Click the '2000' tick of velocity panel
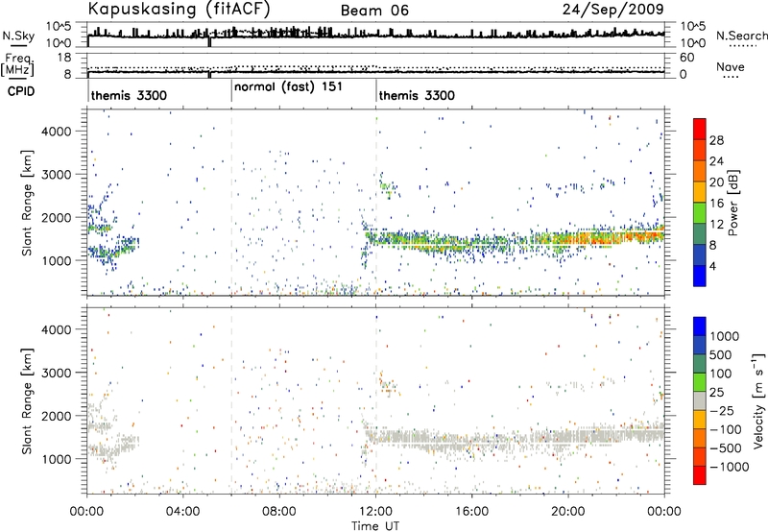Image resolution: width=768 pixels, height=532 pixels. (57, 416)
